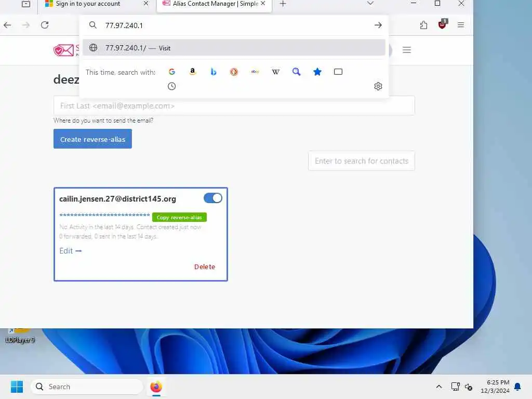532x399 pixels.
Task: Search with DuckDuckGo engine icon
Action: (234, 72)
